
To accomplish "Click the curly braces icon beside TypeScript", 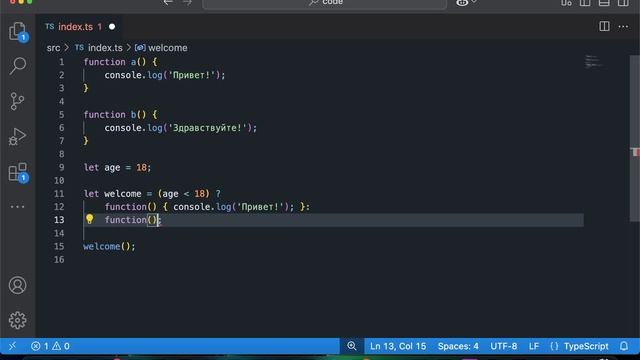I will pos(554,346).
